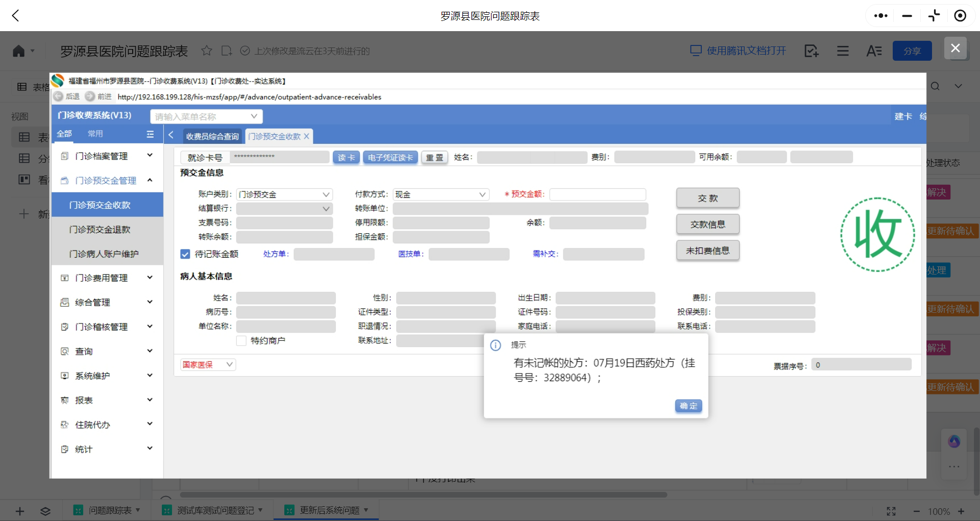Screen dimensions: 980x521
Task: Open the 付款方式 dropdown
Action: tap(441, 194)
